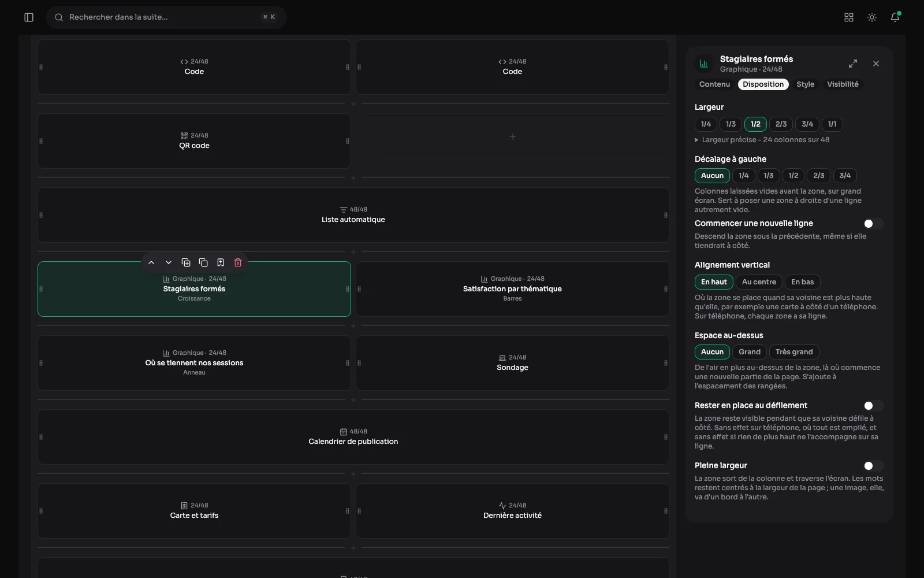Viewport: 924px width, 578px height.
Task: Insert a row below the Calendrier de publication block
Action: click(x=353, y=474)
